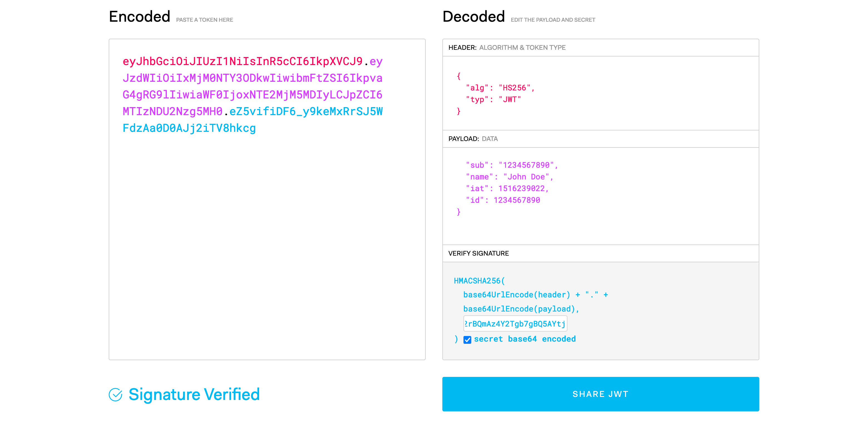Click the EDIT THE PAYLOAD AND SECRET label
This screenshot has height=425, width=868.
[553, 19]
